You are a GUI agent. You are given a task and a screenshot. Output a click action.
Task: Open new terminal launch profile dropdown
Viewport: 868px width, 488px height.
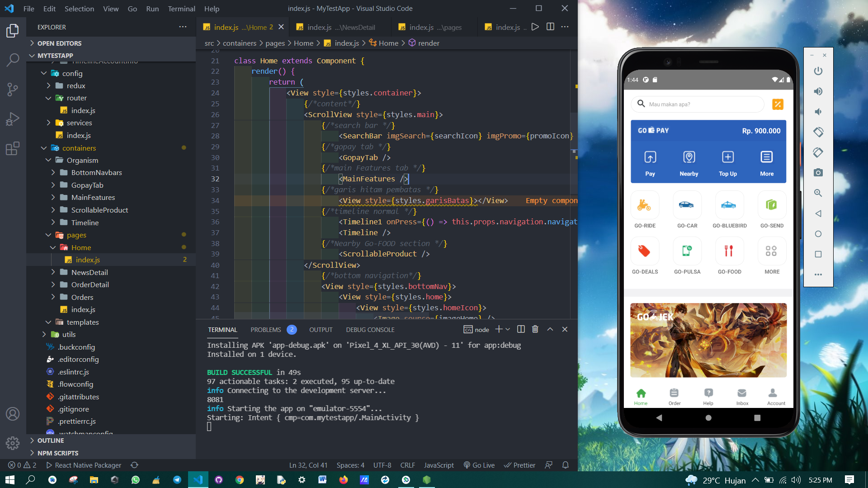508,329
